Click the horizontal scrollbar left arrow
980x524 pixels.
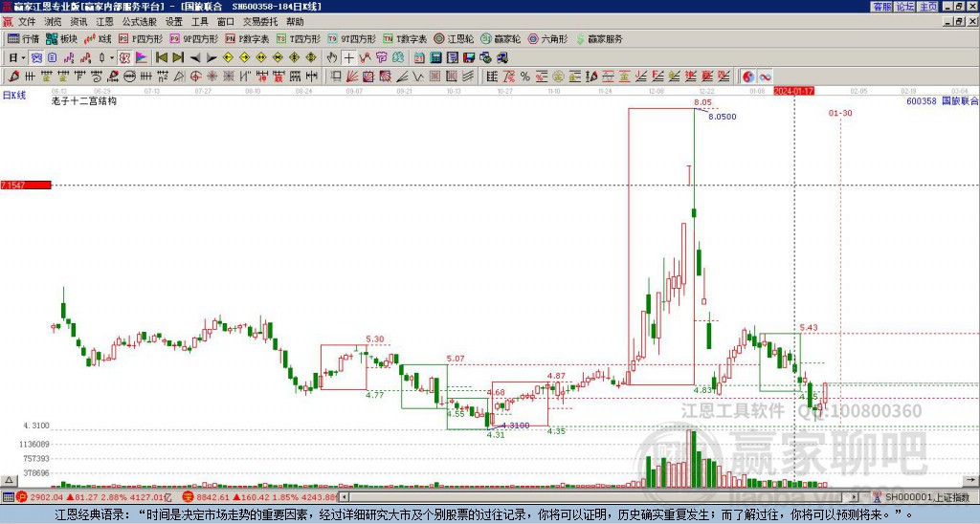point(344,497)
